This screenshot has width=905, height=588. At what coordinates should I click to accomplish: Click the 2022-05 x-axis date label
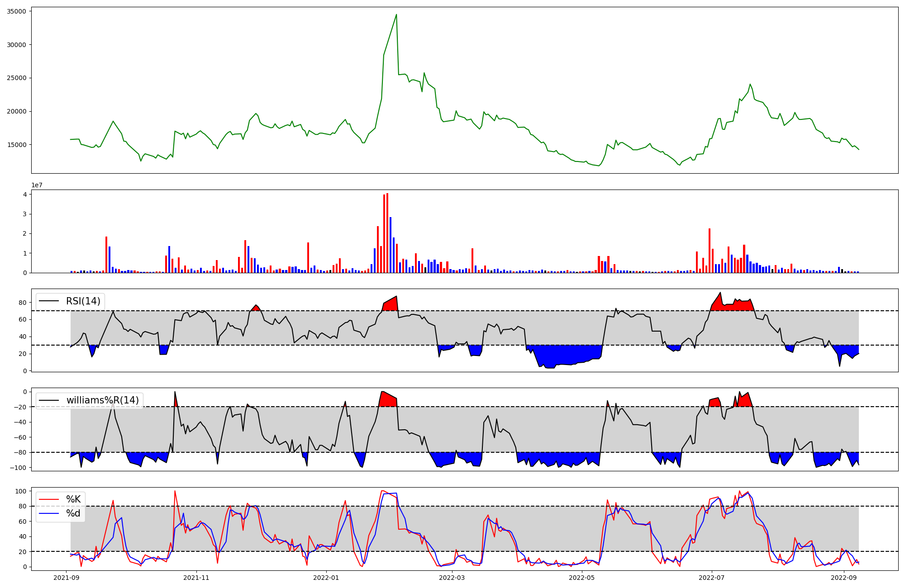click(x=581, y=578)
